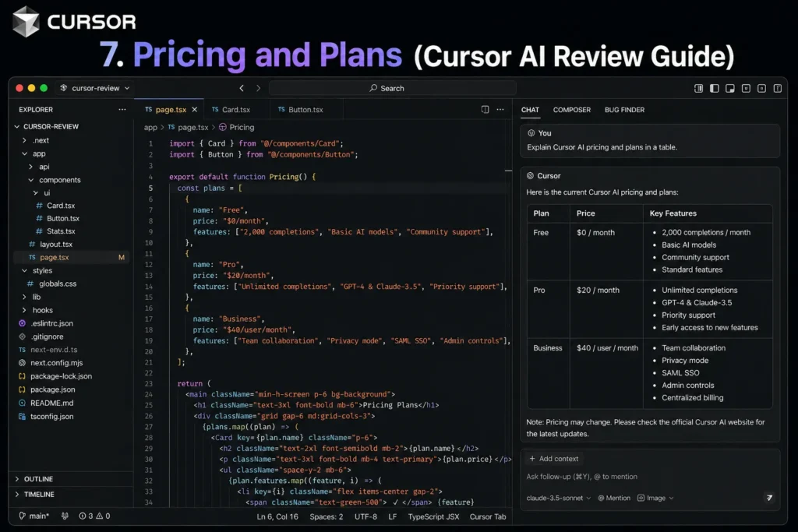Select the CHAT tab
The image size is (798, 532).
pyautogui.click(x=530, y=110)
